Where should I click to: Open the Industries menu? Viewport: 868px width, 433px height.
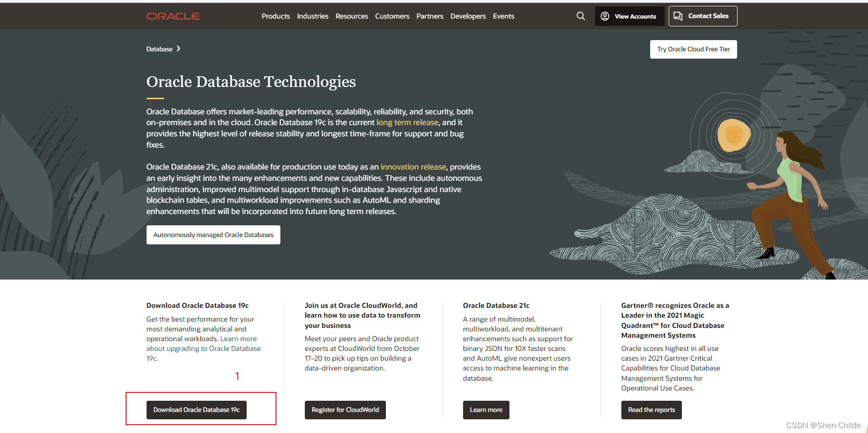[x=313, y=16]
